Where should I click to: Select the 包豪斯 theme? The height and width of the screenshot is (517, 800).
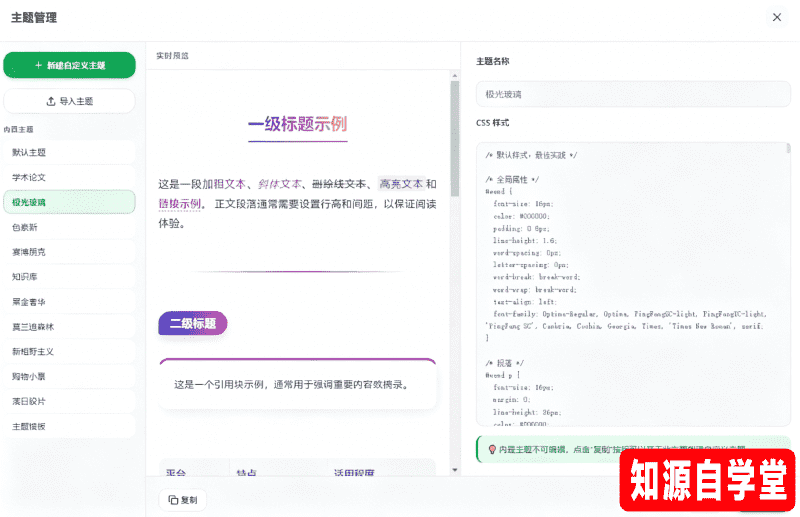69,227
